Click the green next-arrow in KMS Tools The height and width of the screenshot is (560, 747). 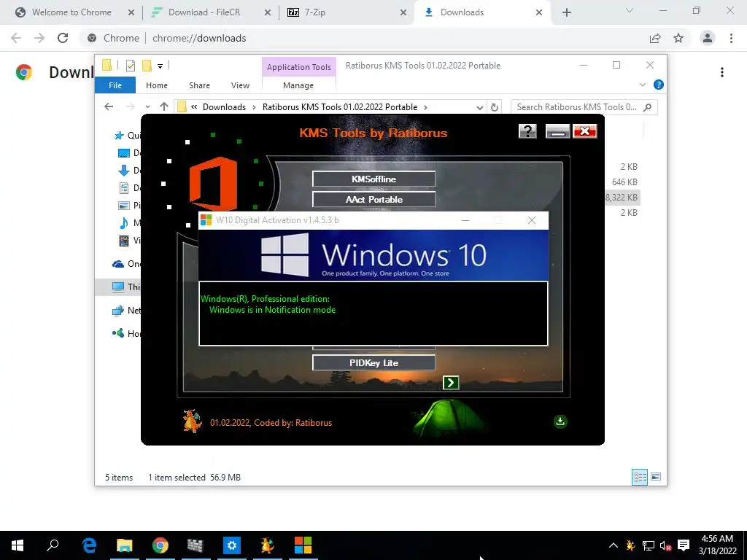[x=451, y=382]
